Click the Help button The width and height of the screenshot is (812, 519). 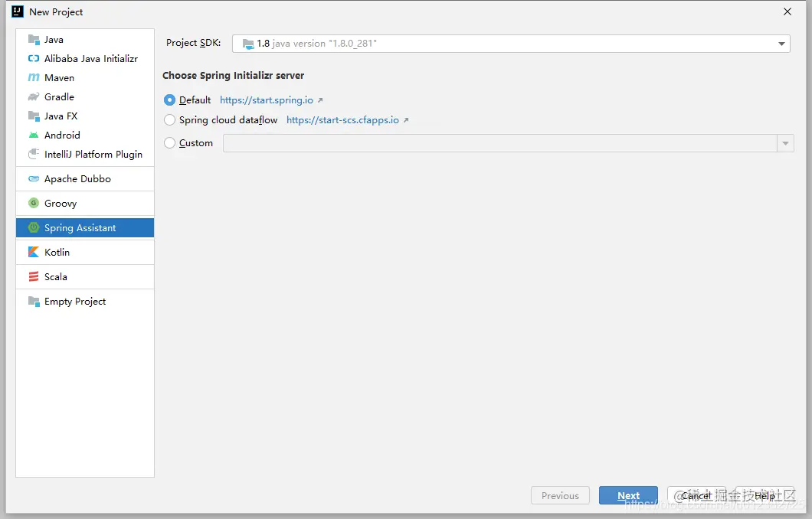pos(765,495)
